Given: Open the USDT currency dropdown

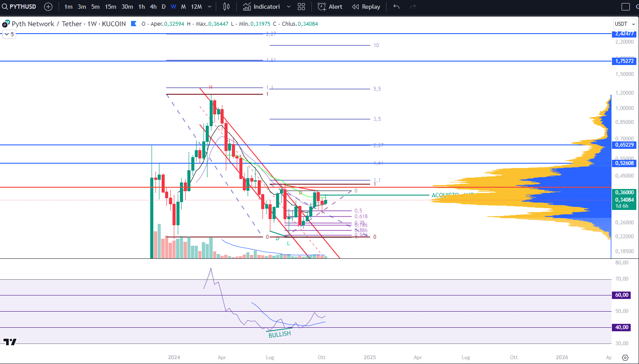Looking at the screenshot, I should [x=625, y=24].
